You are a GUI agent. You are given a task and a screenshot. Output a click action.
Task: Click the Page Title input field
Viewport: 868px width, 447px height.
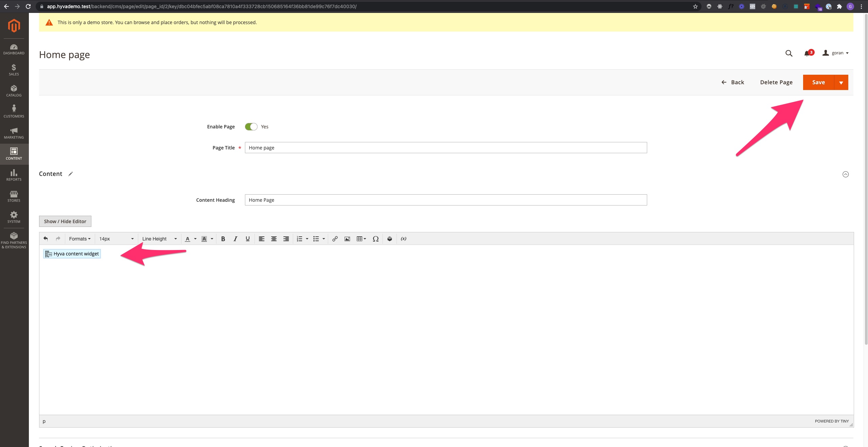point(446,148)
